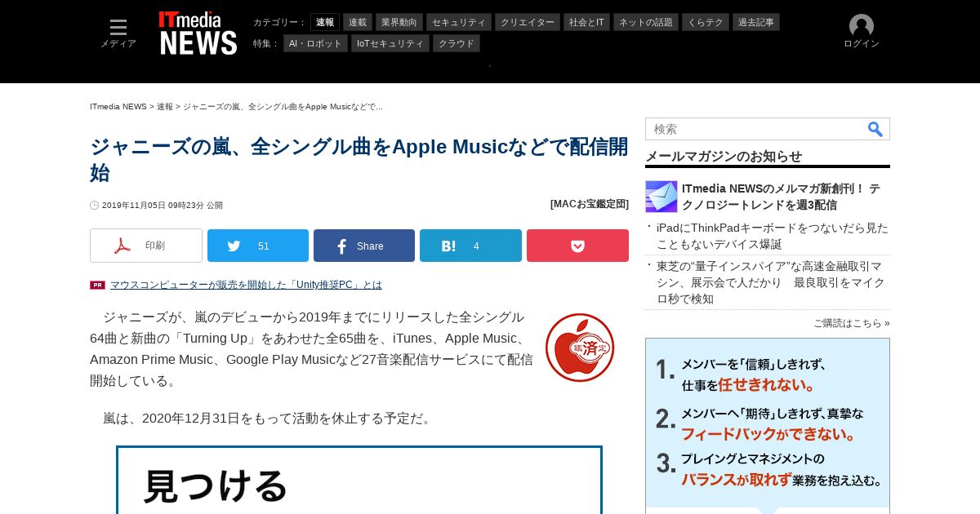Open the ログイン user avatar
This screenshot has height=514, width=980.
tap(861, 32)
